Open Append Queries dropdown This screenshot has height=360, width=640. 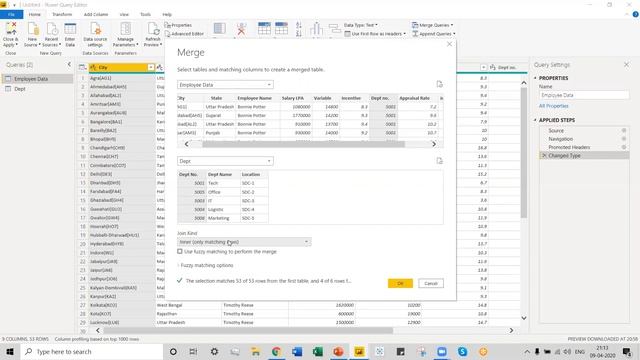coord(433,34)
